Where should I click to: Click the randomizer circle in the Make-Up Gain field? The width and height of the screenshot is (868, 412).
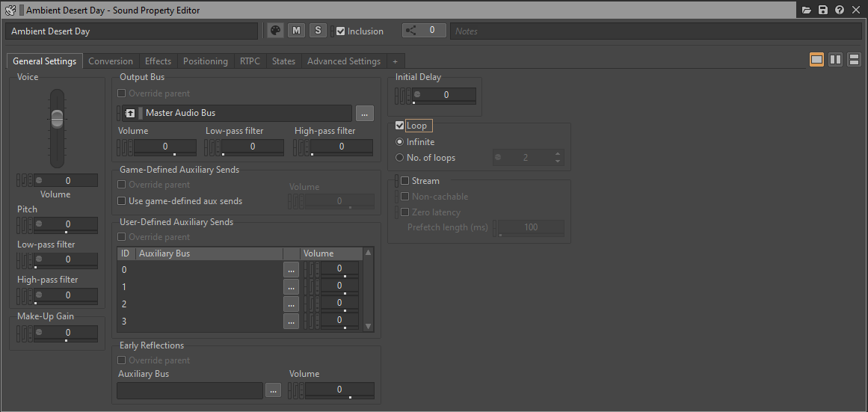[39, 332]
